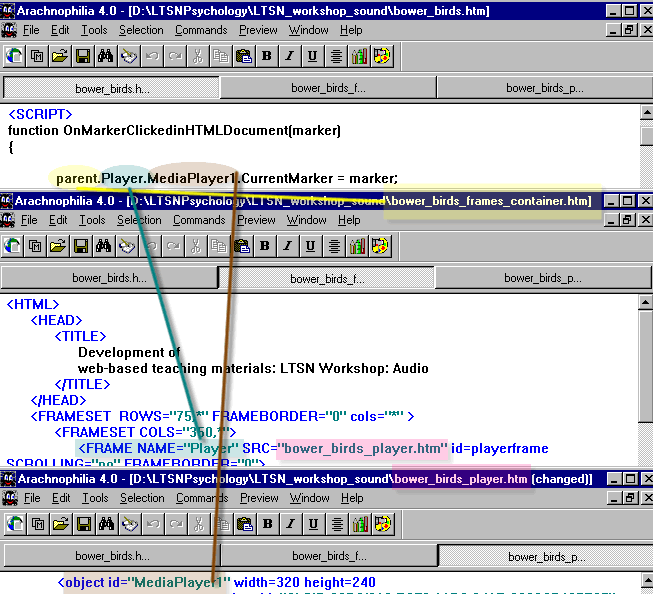Screen dimensions: 653x594
Task: Click binoculars Find icon in frames_container window toolbar
Action: pos(105,245)
